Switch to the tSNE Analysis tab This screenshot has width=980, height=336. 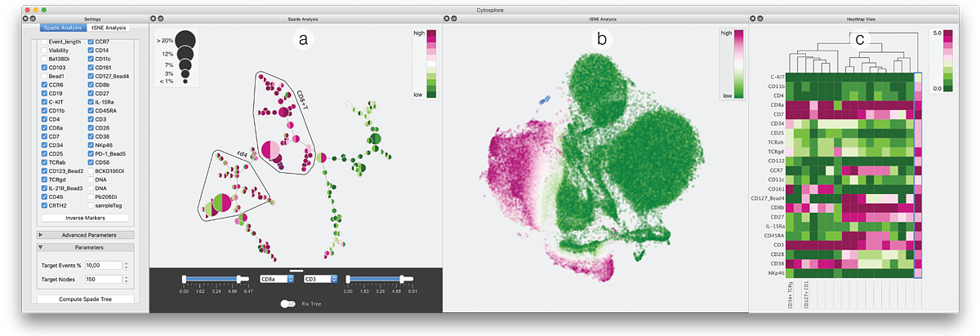115,28
